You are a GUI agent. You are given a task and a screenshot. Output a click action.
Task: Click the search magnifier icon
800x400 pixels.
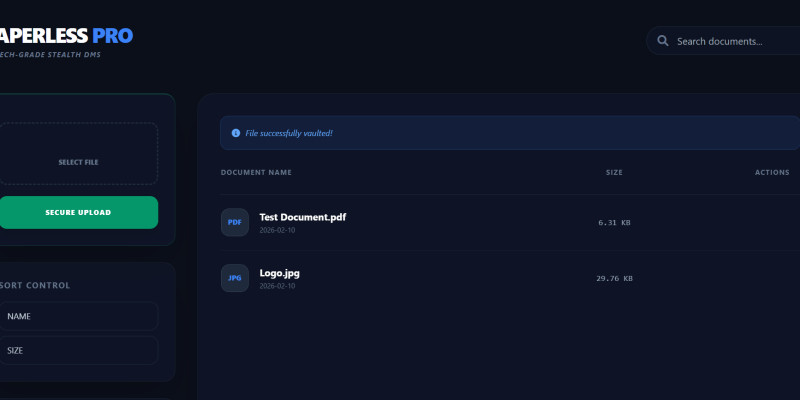pyautogui.click(x=663, y=41)
